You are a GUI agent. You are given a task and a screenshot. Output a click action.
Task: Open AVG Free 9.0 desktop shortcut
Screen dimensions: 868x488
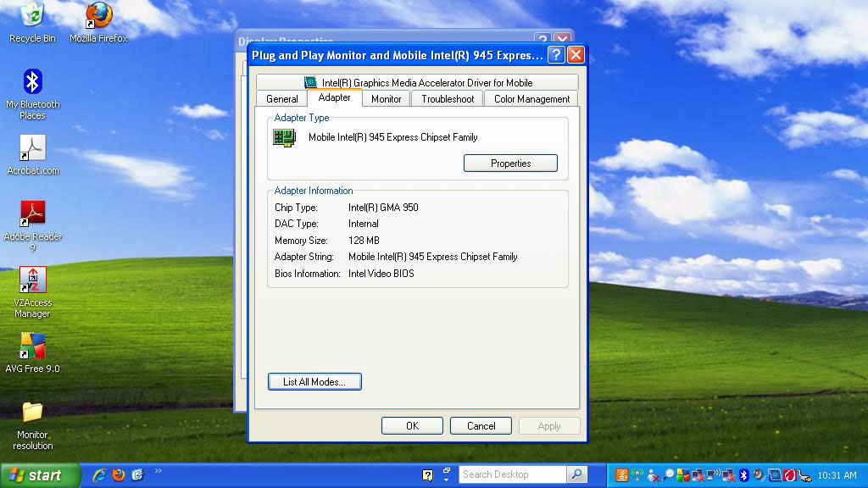coord(32,353)
